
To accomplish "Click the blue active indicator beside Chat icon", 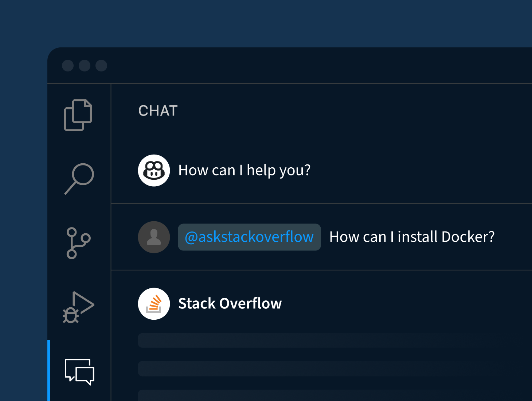I will [x=49, y=370].
